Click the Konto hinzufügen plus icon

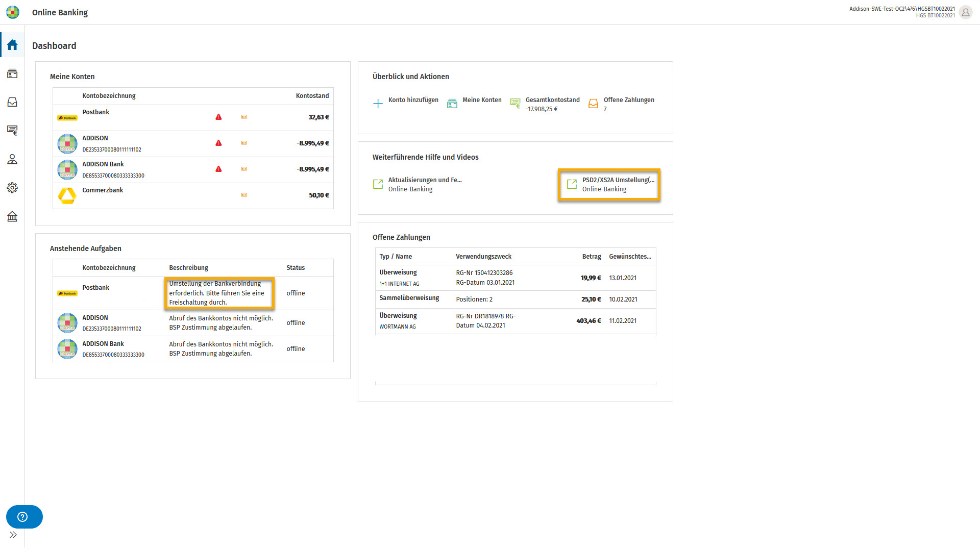[x=378, y=104]
